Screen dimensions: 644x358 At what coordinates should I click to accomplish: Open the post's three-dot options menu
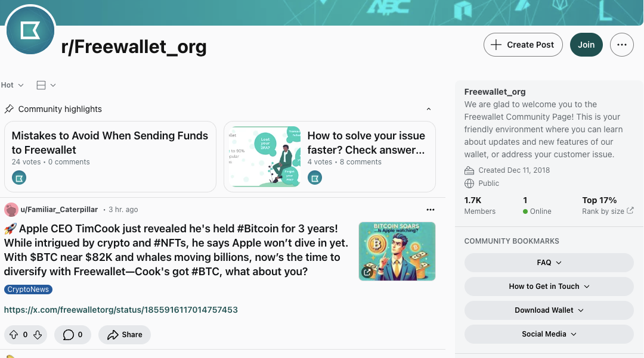(x=431, y=210)
